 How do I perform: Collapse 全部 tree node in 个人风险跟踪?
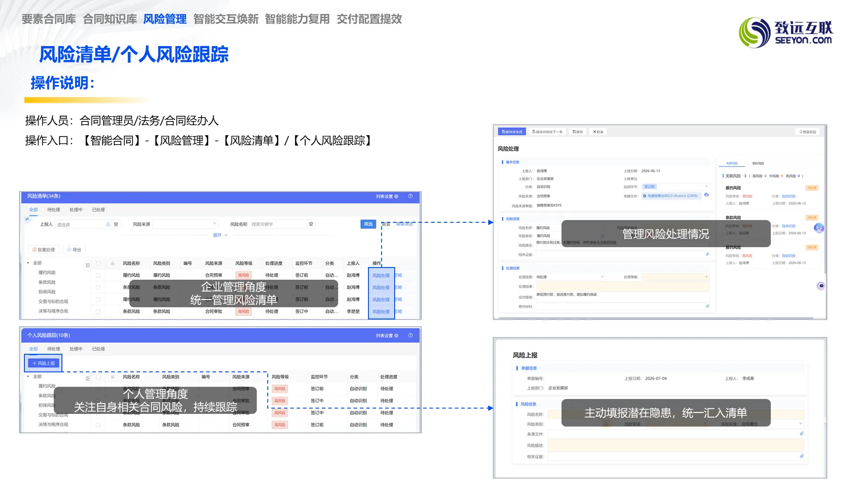click(28, 376)
